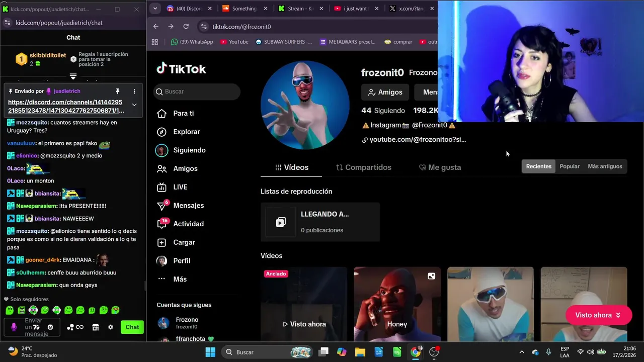The image size is (644, 362).
Task: Open Copilot from taskbar
Action: coord(342,352)
